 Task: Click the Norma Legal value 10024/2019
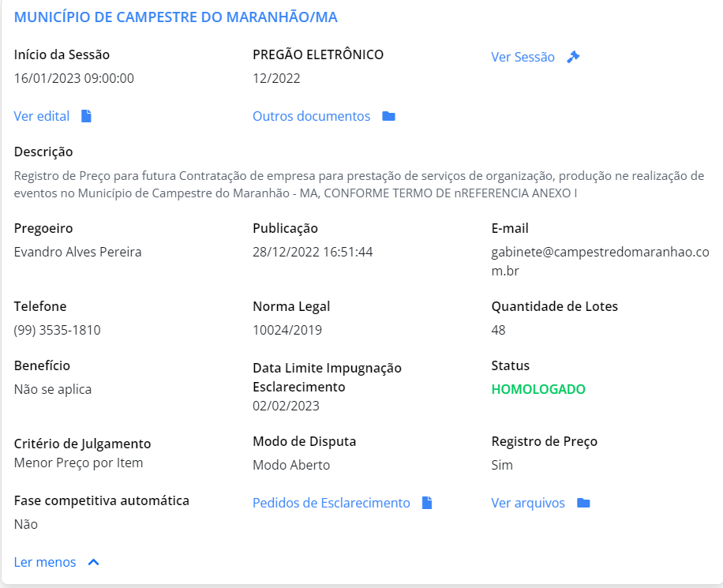click(287, 330)
